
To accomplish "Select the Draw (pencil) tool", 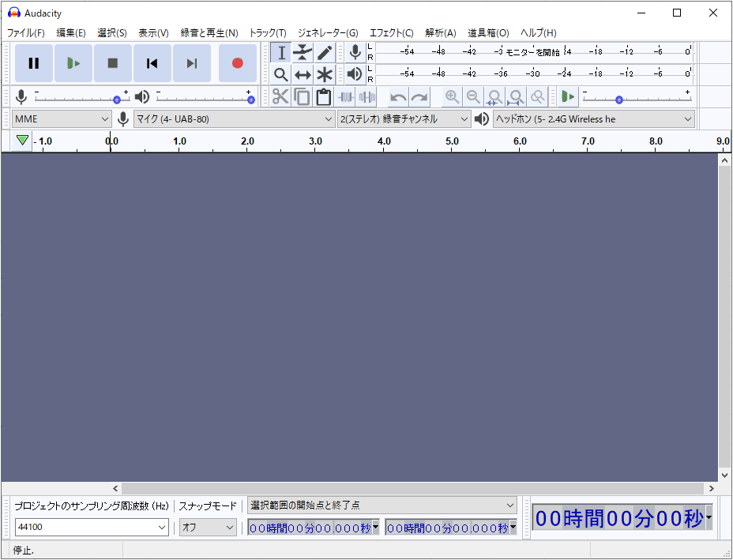I will tap(325, 53).
